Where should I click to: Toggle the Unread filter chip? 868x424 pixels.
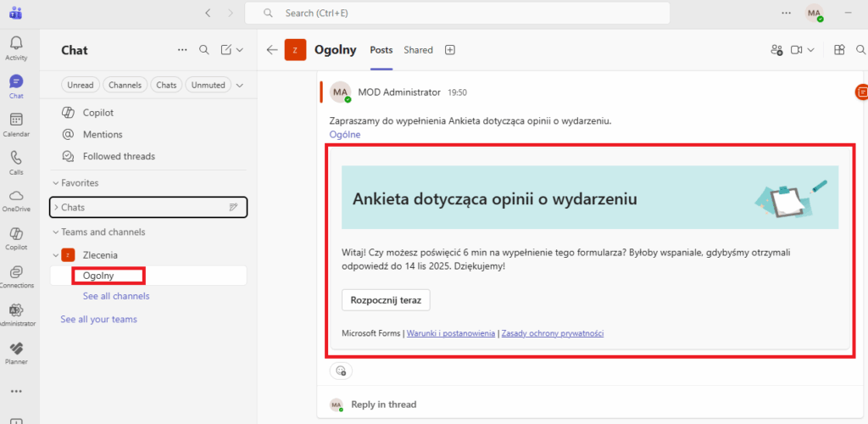pos(80,85)
